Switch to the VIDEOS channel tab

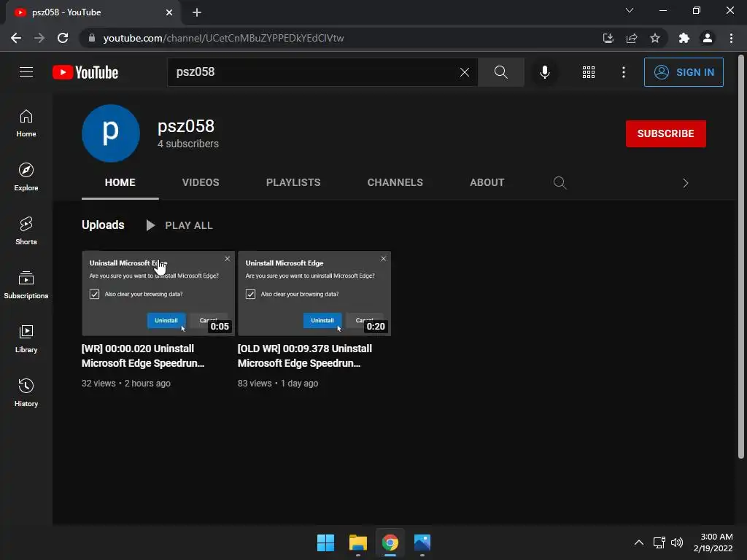201,182
